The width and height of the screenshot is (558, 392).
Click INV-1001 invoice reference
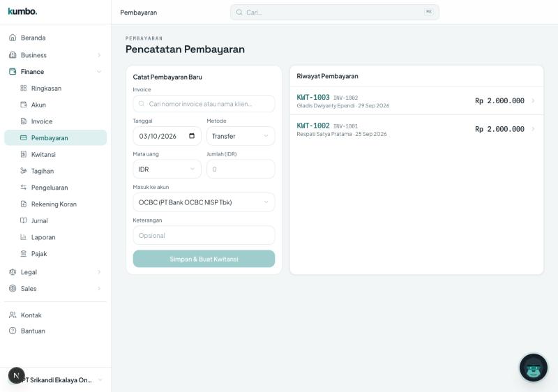(x=345, y=126)
